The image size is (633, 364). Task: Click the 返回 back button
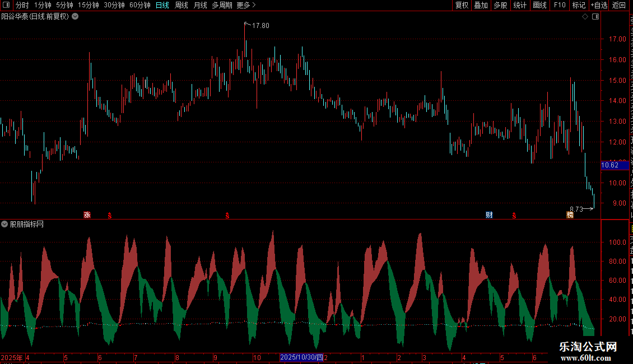click(x=619, y=5)
